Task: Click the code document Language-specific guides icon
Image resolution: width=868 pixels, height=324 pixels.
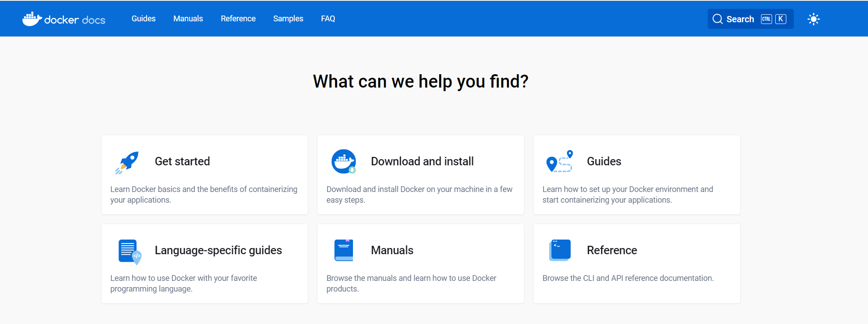Action: click(130, 252)
